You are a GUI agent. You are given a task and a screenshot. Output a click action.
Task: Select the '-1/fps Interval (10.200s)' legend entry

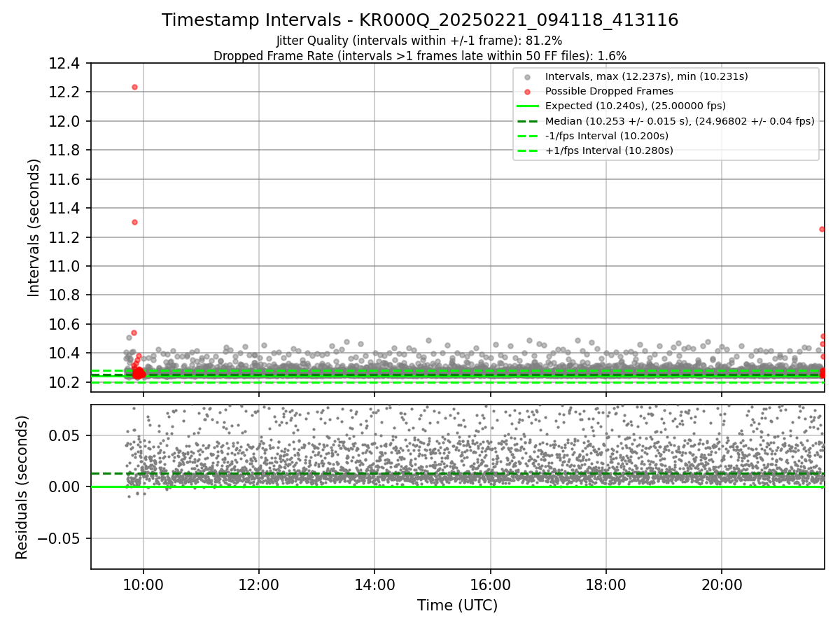pyautogui.click(x=607, y=136)
